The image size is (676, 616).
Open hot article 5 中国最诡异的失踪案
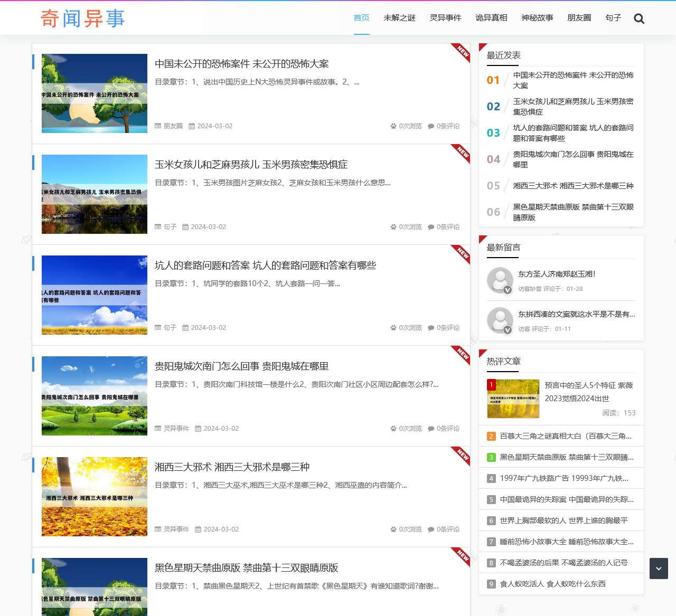pyautogui.click(x=567, y=499)
